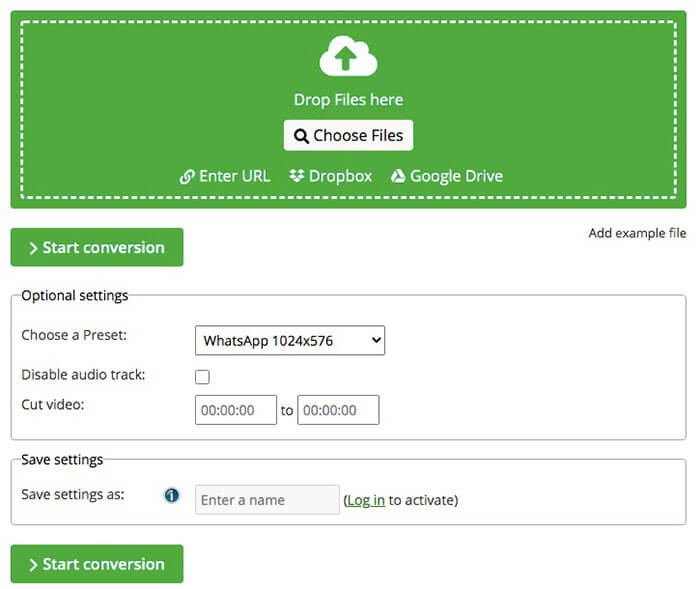Open the Enter URL upload option
This screenshot has height=589, width=700.
click(x=235, y=177)
